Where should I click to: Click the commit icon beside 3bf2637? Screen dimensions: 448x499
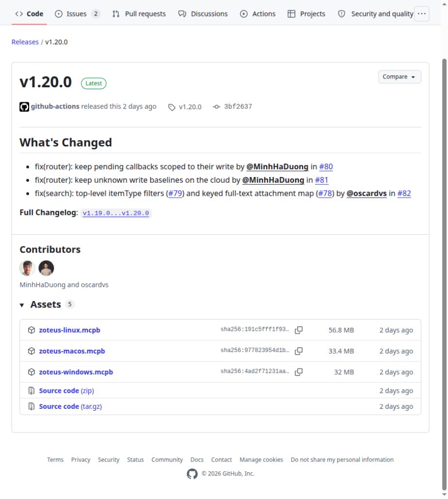(216, 107)
